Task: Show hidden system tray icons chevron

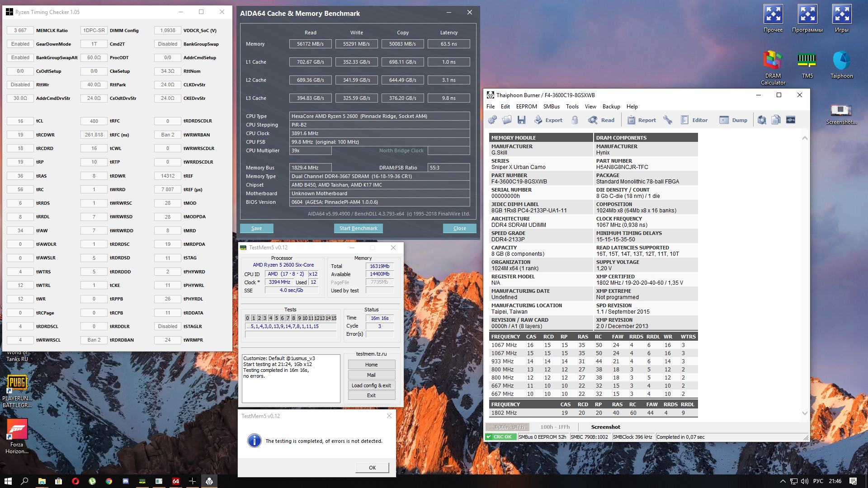Action: (x=783, y=481)
